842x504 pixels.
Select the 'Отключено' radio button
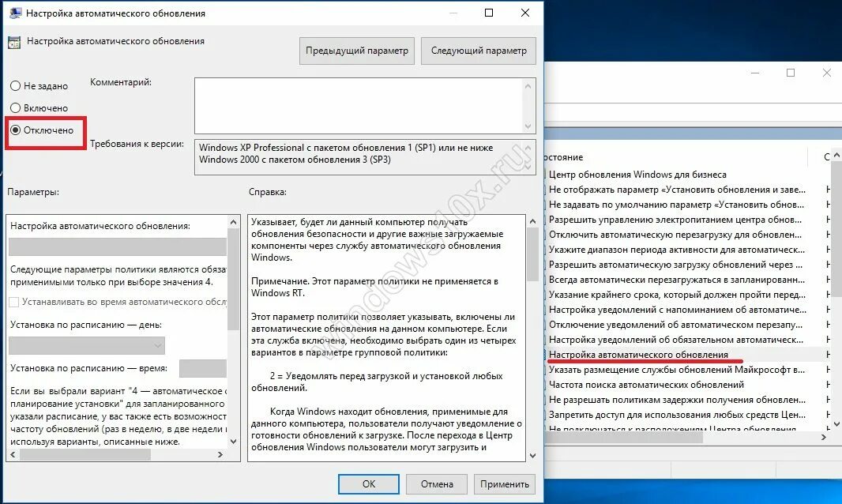(x=16, y=130)
